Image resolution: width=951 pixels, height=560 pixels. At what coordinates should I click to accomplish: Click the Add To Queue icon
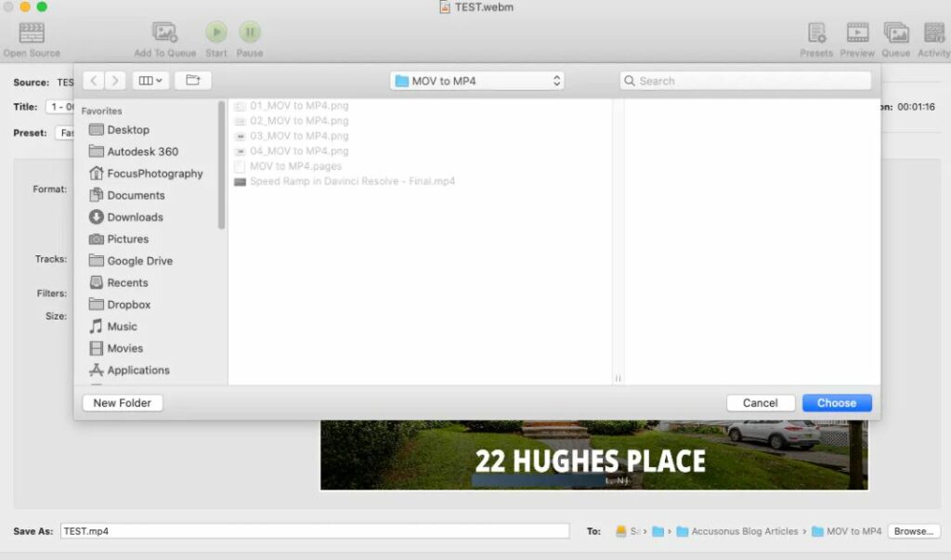(164, 33)
